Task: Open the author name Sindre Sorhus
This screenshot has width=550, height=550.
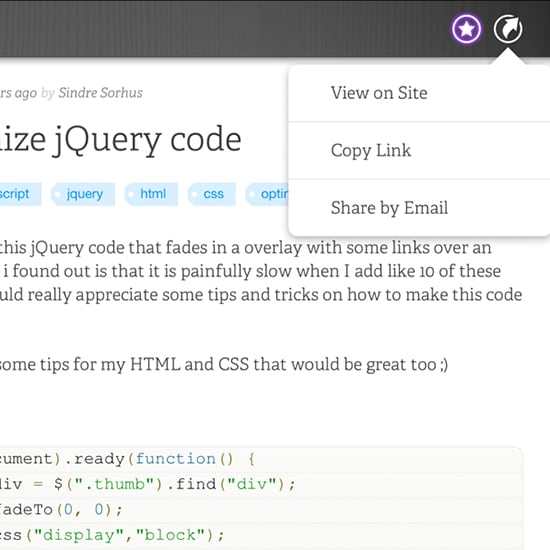Action: 100,93
